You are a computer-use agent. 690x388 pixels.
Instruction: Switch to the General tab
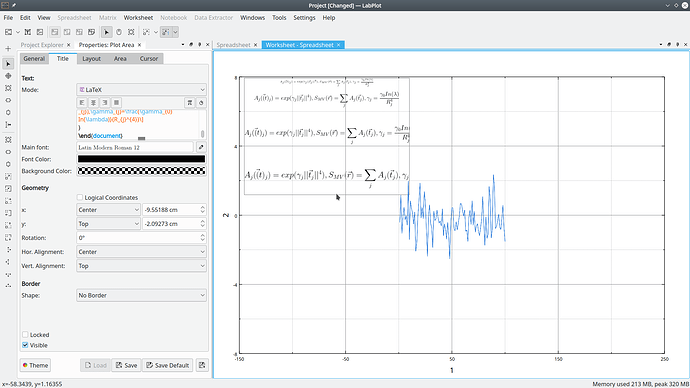coord(34,59)
